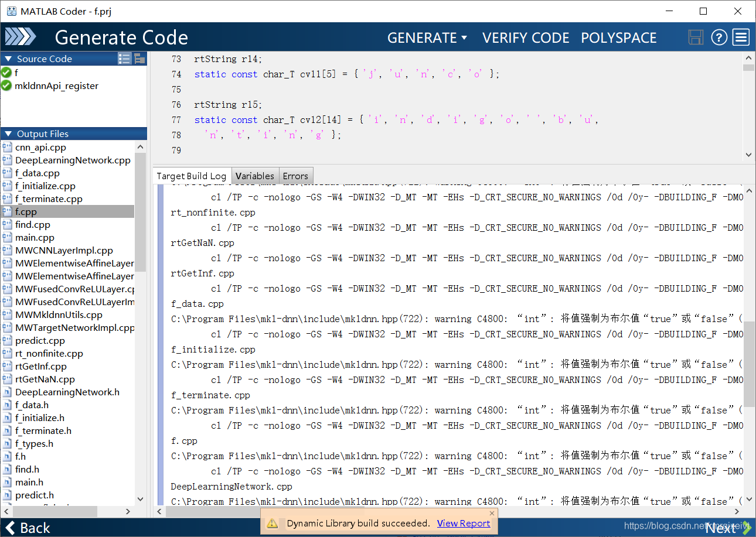Open POLYSPACE from the header
756x537 pixels.
618,37
